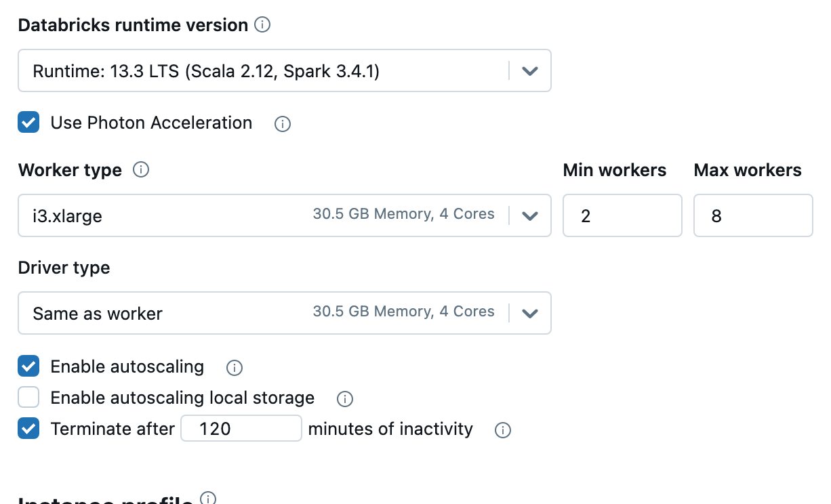Click the Max workers label
The height and width of the screenshot is (504, 831).
[748, 170]
